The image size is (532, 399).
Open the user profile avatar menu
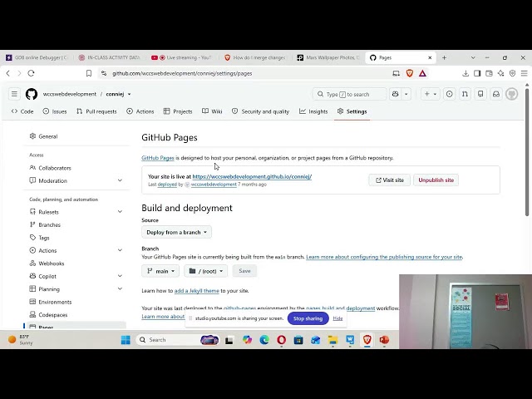click(512, 94)
